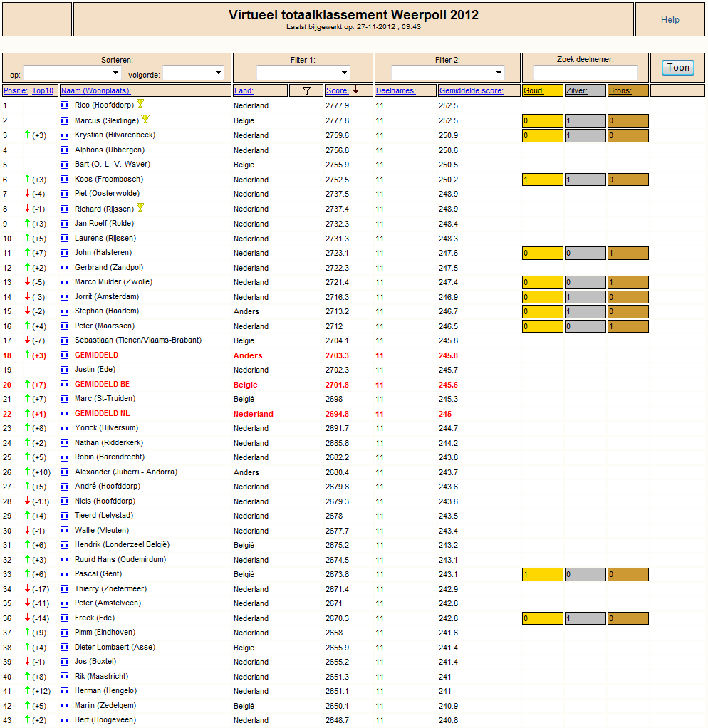Click the score sort arrow beside Score
The image size is (708, 728).
click(355, 90)
